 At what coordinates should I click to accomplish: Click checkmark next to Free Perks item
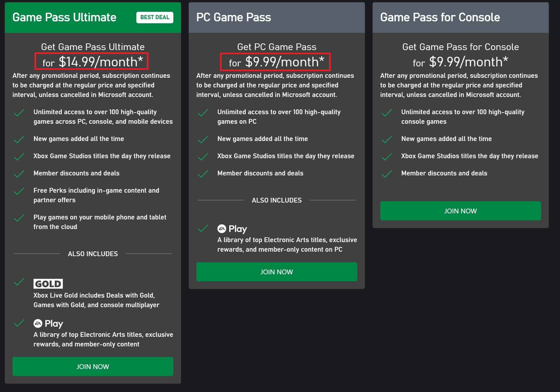coord(19,191)
